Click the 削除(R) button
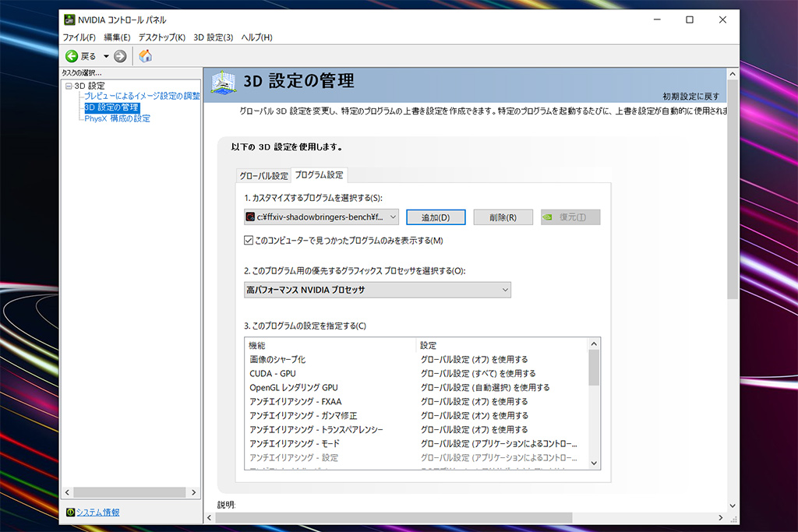 (503, 217)
